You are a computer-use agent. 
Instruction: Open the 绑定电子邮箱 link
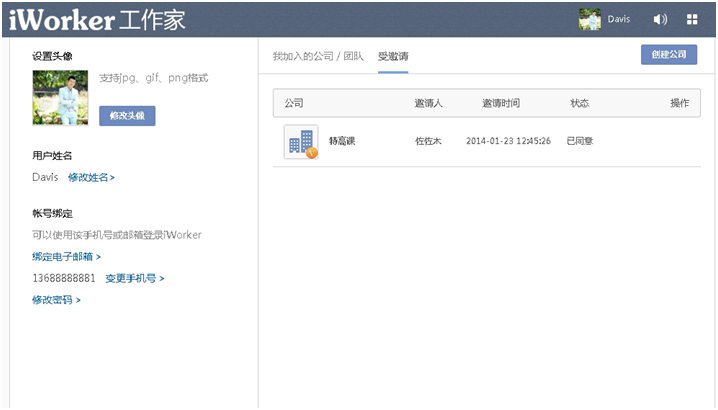(66, 257)
